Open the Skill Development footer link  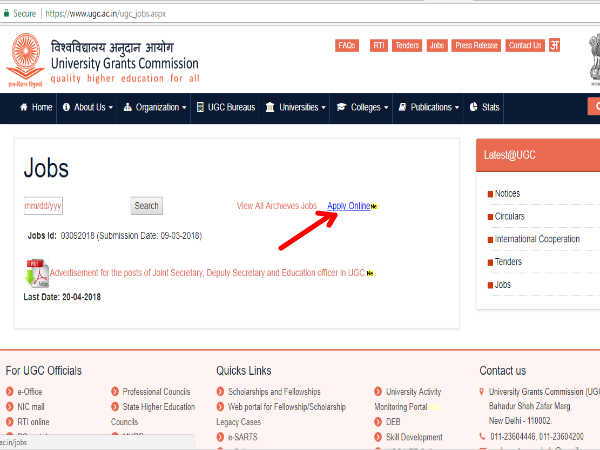click(x=414, y=437)
